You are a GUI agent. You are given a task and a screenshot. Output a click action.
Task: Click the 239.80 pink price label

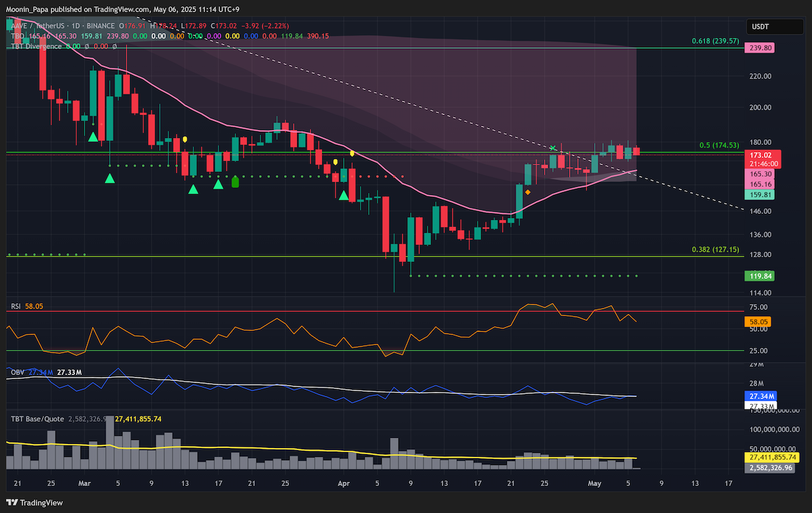[x=759, y=48]
